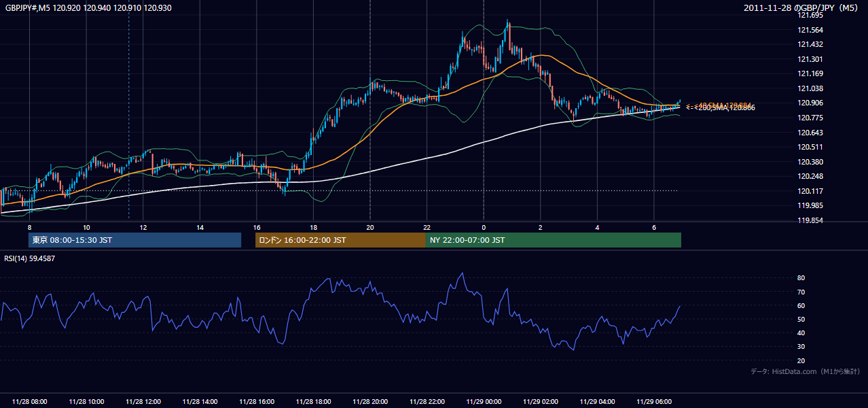Click the 11/28 22:00 time label
This screenshot has width=868, height=408.
point(427,402)
